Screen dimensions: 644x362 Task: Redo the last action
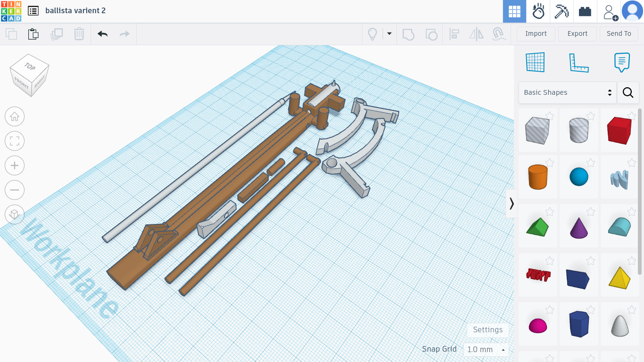click(x=124, y=34)
